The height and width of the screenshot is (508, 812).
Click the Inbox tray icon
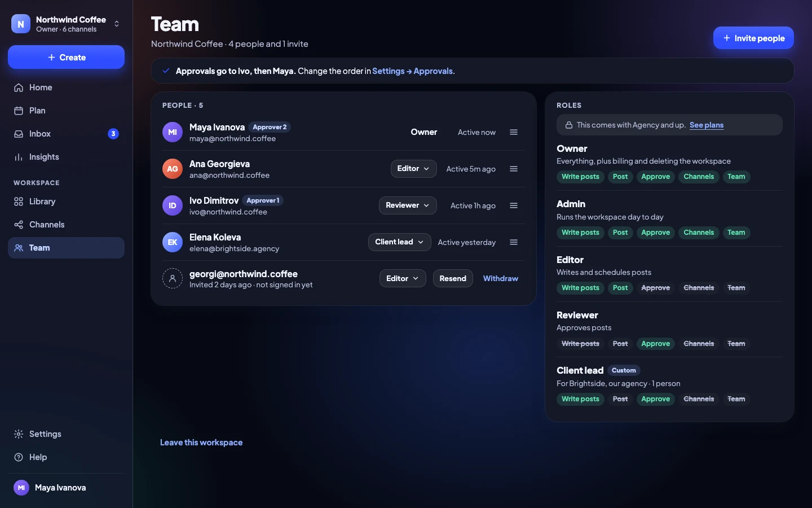pyautogui.click(x=19, y=134)
